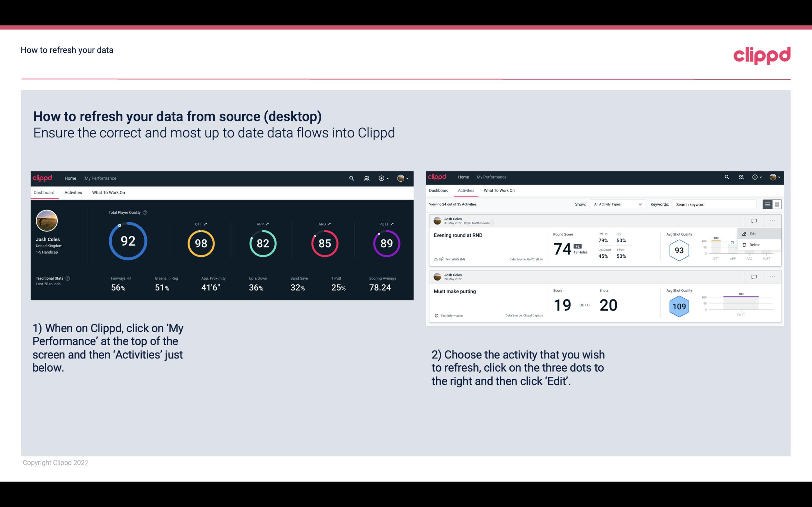Toggle What To Work On tab
This screenshot has width=812, height=507.
click(x=108, y=193)
